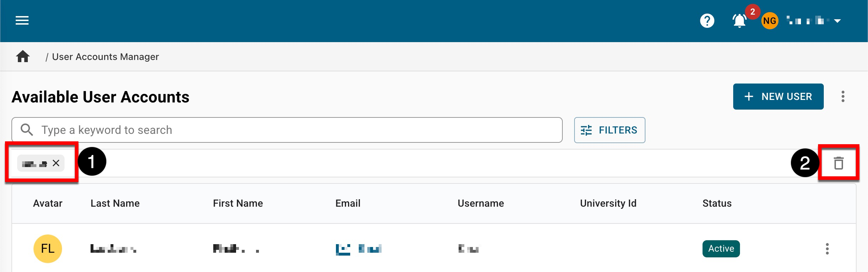Viewport: 868px width, 272px height.
Task: Open the notifications bell
Action: [x=739, y=21]
